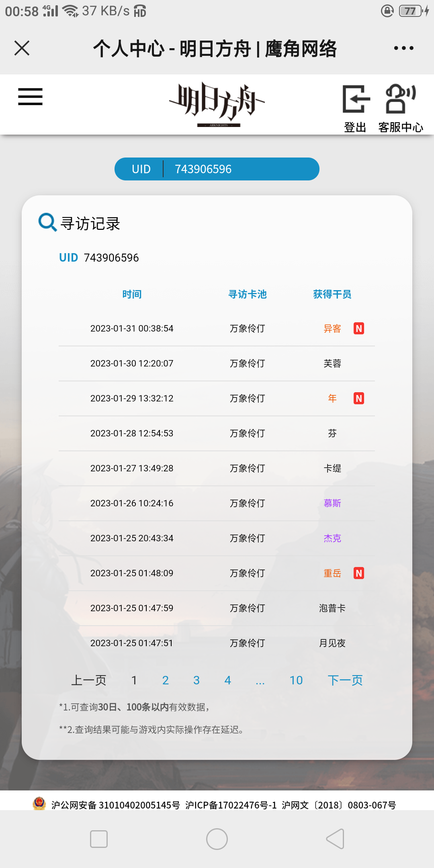The height and width of the screenshot is (868, 434).
Task: Click timestamp 2023-01-30 12:20:07
Action: [132, 364]
